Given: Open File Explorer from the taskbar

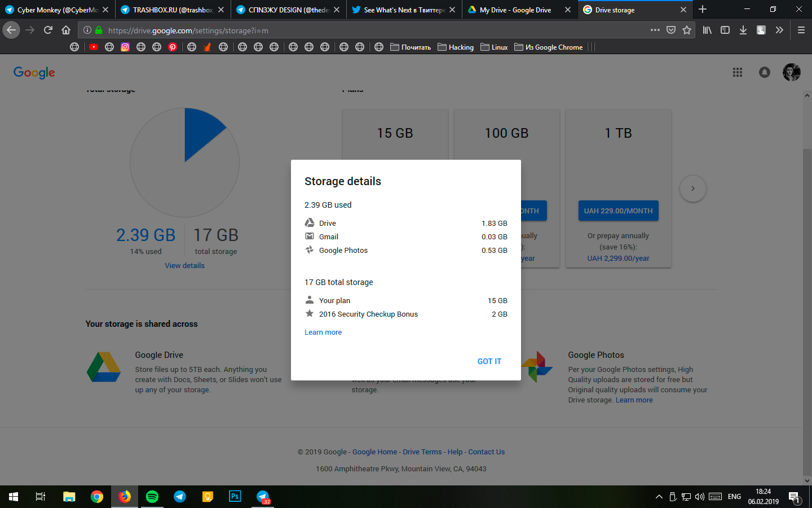Looking at the screenshot, I should 69,497.
